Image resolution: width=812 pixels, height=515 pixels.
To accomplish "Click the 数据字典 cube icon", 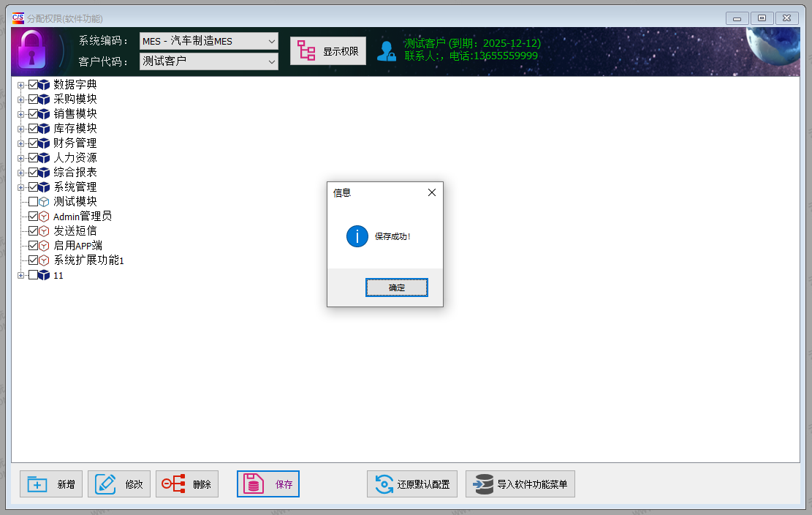I will coord(44,84).
